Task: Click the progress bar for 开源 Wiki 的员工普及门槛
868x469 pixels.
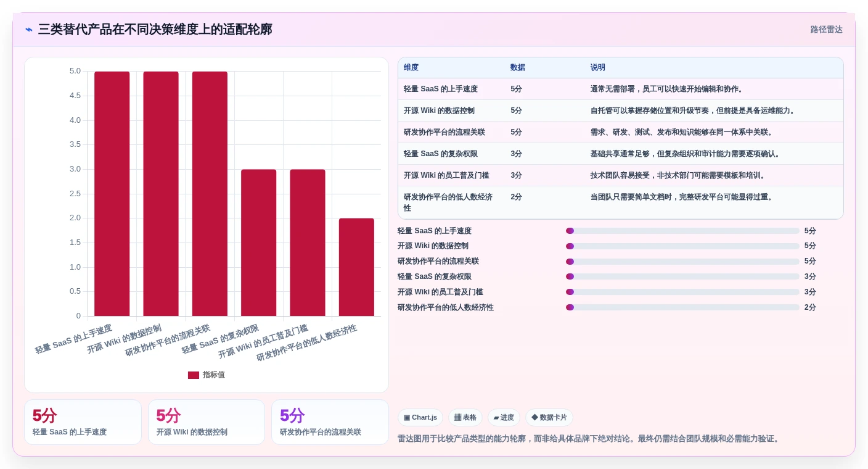Action: pyautogui.click(x=682, y=292)
